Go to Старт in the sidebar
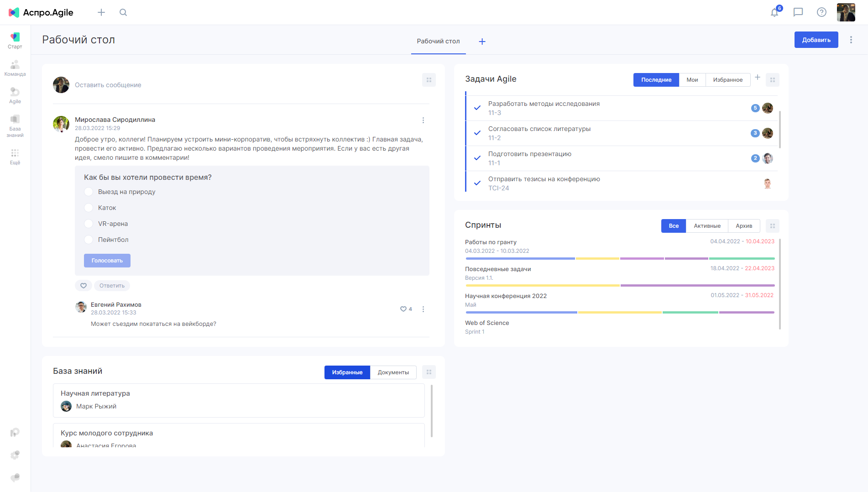The width and height of the screenshot is (868, 492). pos(15,41)
